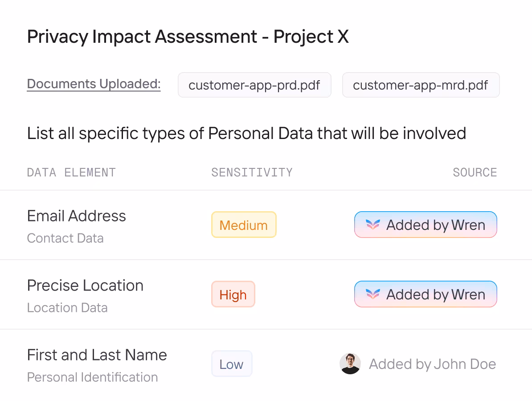Sort by the SENSITIVITY column header
Screen dimensions: 532x401
click(x=252, y=172)
